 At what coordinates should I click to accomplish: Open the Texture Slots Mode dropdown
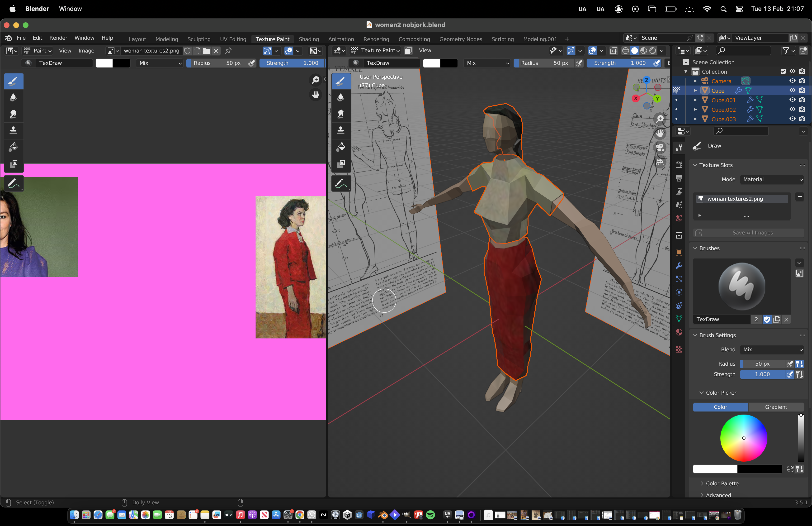coord(772,180)
